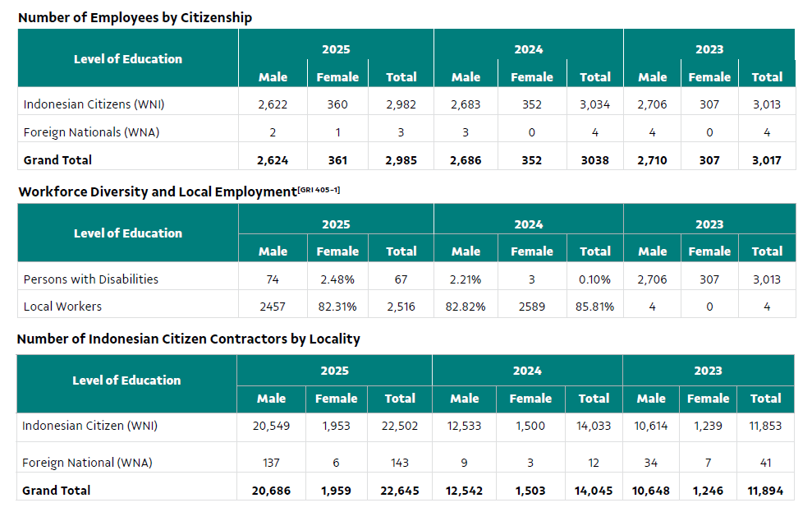This screenshot has width=812, height=512.
Task: Click the 2024 column header in first table
Action: tap(528, 49)
